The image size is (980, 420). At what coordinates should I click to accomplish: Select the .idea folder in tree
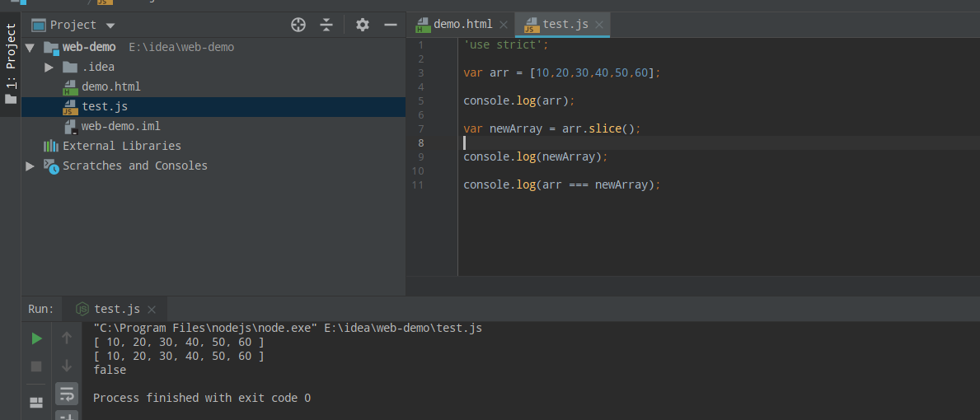tap(98, 67)
